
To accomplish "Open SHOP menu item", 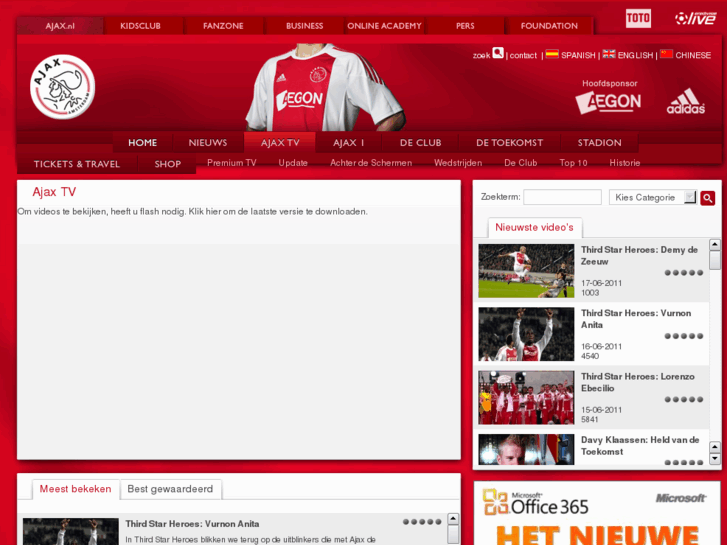I will (167, 164).
